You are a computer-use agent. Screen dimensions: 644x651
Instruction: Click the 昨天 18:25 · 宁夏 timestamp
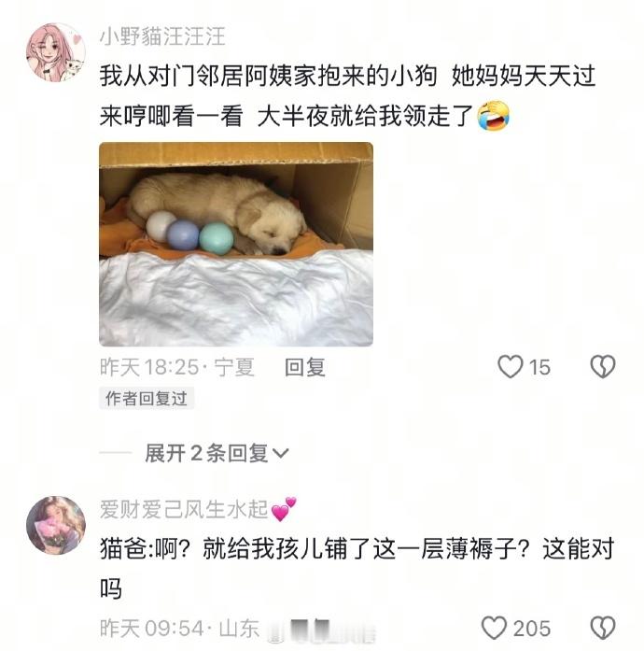[176, 367]
